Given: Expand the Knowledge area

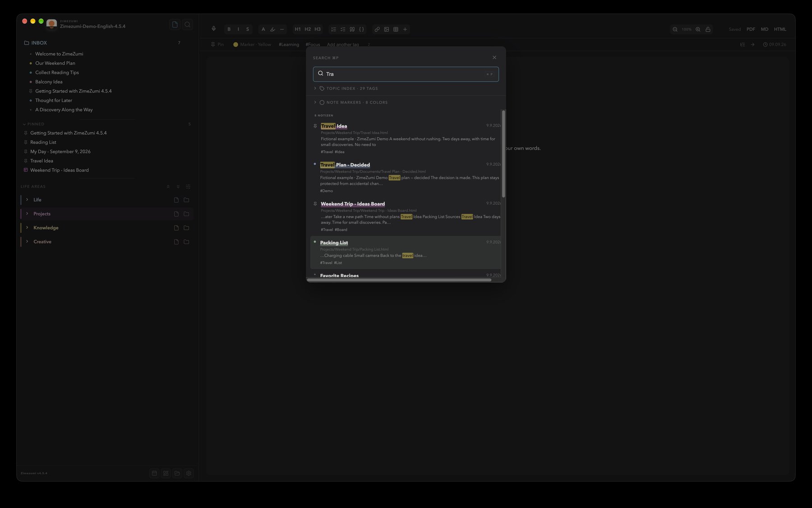Looking at the screenshot, I should pos(27,228).
